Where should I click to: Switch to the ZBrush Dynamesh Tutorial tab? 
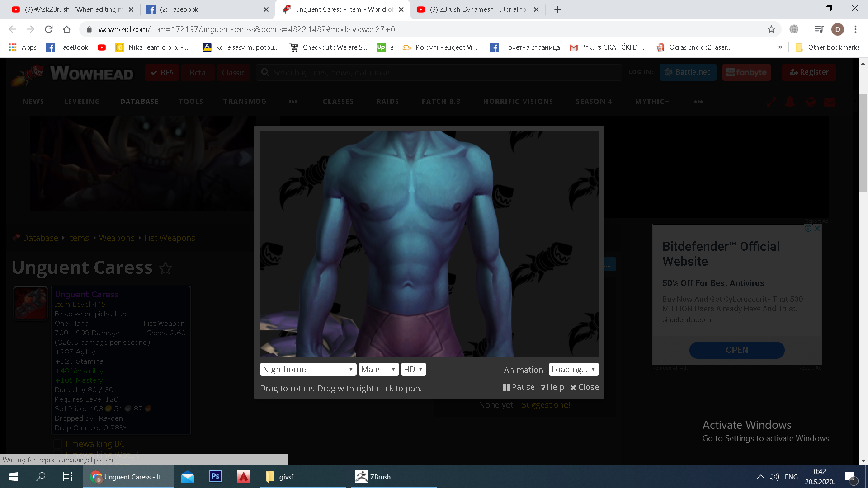point(478,9)
